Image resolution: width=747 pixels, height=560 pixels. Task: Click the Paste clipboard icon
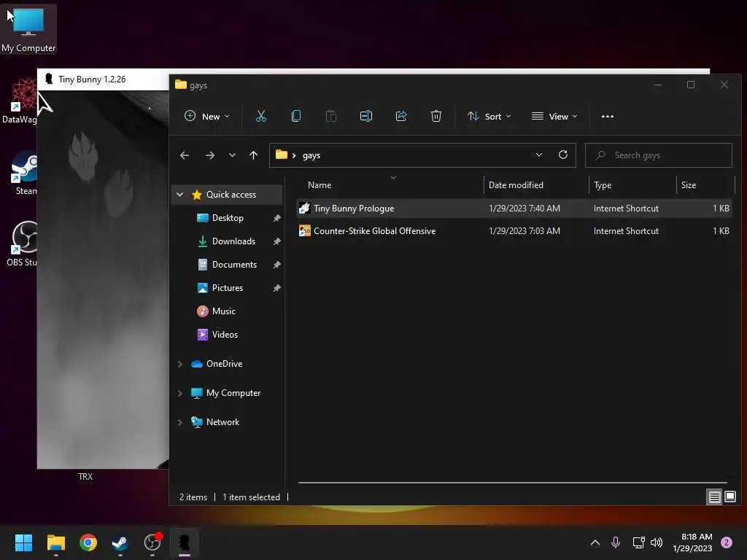331,116
